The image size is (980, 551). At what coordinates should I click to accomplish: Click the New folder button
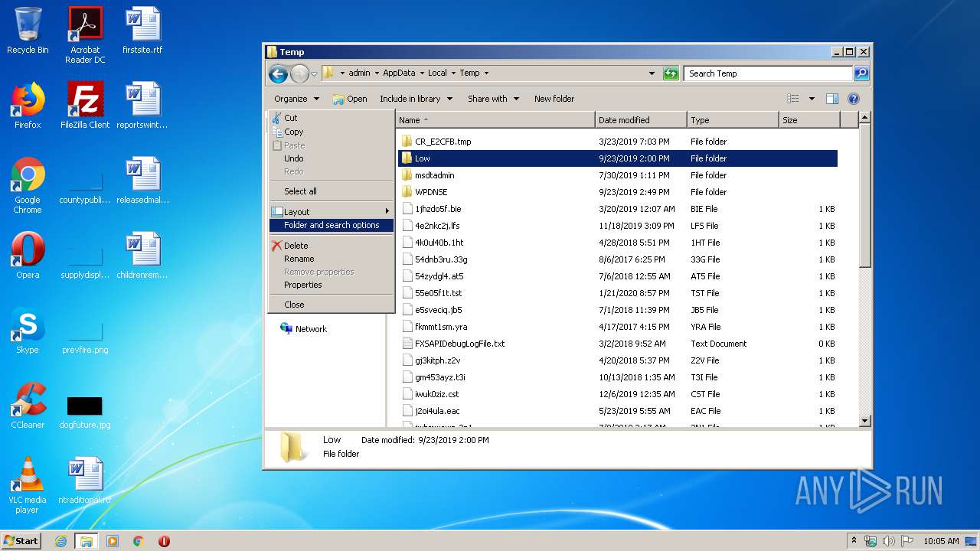(554, 99)
